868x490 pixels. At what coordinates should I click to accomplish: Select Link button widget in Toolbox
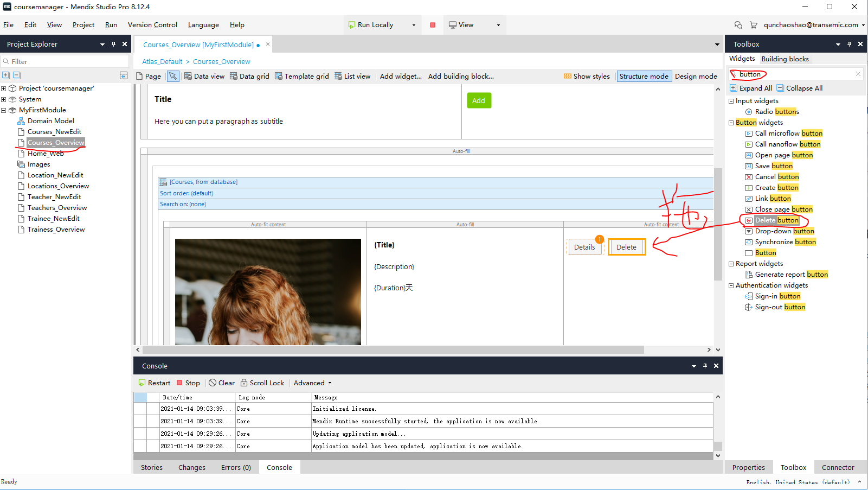tap(768, 199)
